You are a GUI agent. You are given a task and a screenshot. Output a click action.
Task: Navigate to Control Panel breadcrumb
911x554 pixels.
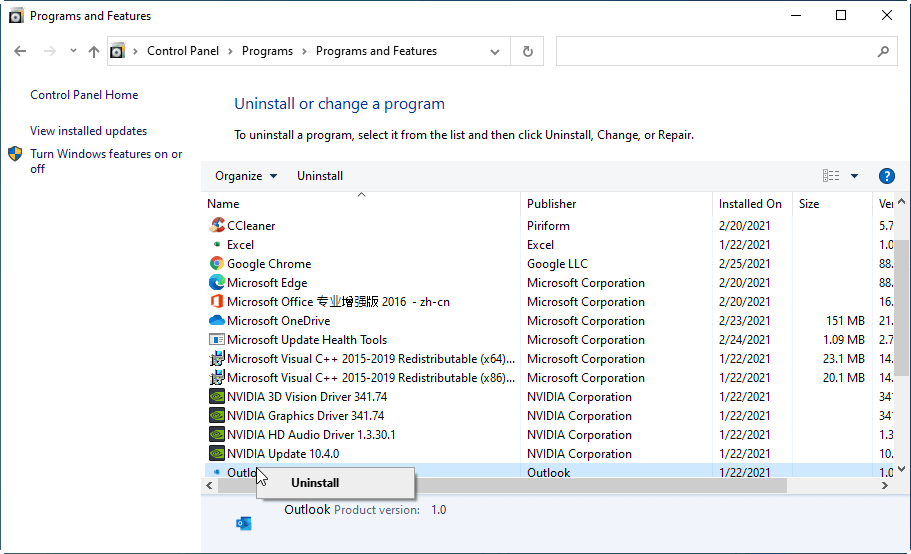click(x=183, y=51)
